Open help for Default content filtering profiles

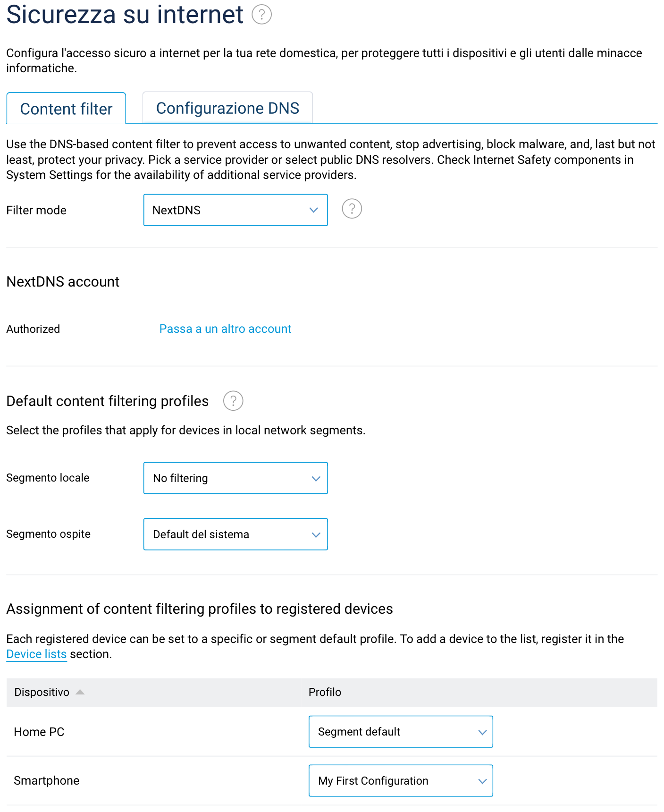click(233, 401)
